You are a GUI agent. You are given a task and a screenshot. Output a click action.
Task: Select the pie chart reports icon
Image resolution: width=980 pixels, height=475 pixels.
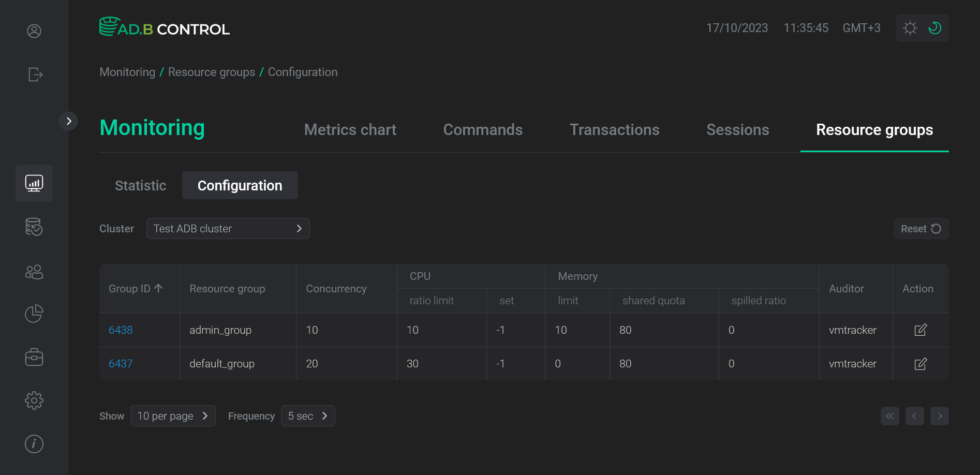pos(34,313)
